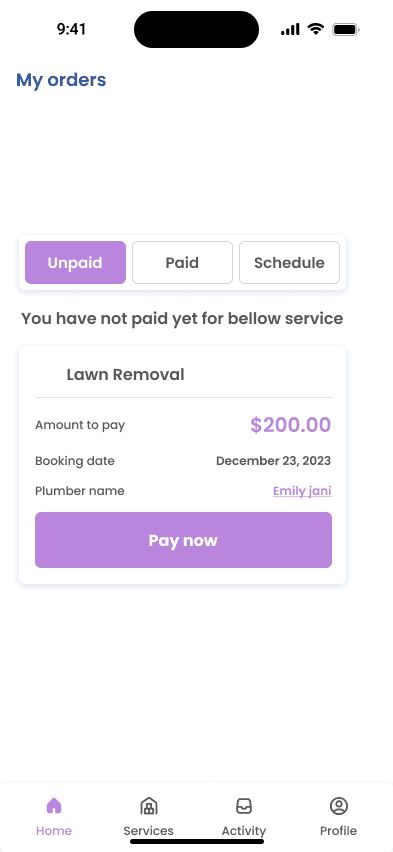Tap the cellular signal bars icon
Viewport: 393px width, 852px height.
[x=290, y=29]
